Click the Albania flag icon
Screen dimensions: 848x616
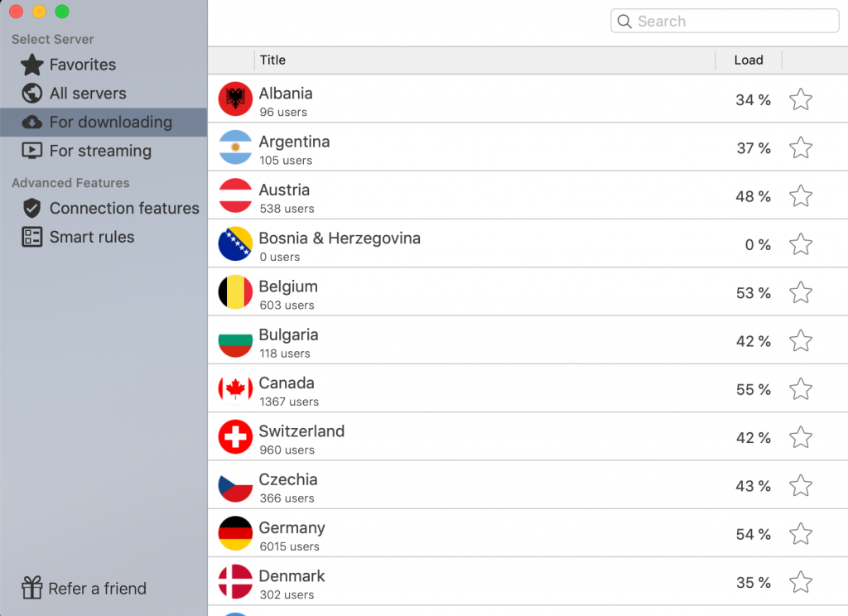[235, 99]
